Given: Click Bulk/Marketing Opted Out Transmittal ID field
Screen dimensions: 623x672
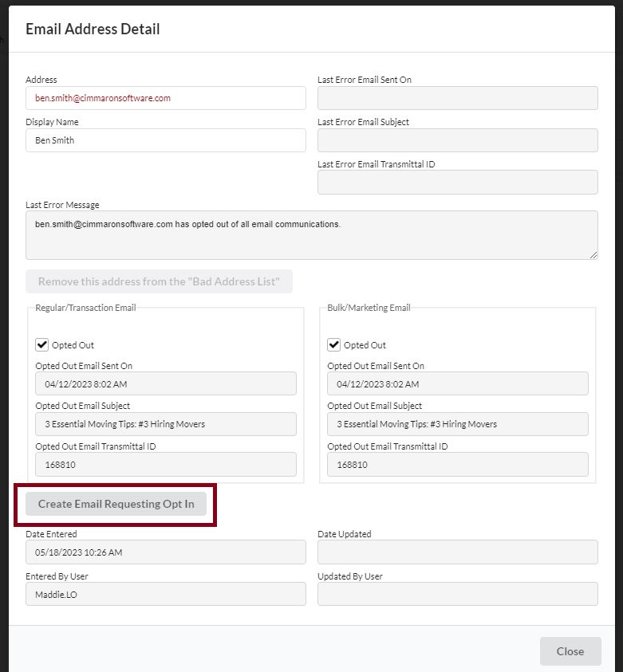Looking at the screenshot, I should pyautogui.click(x=457, y=465).
